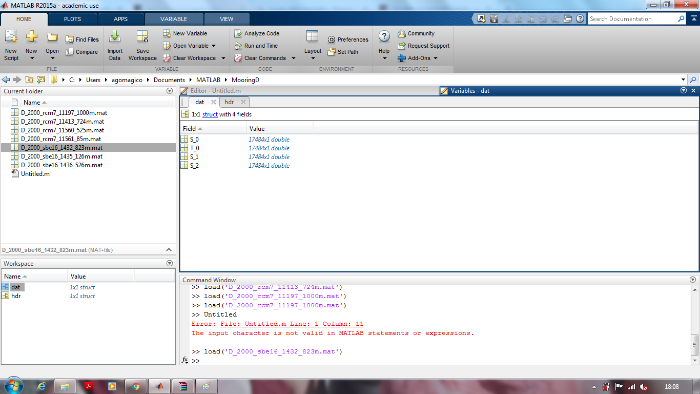Screen dimensions: 700x394
Task: Open MATLAB Preferences
Action: click(x=348, y=39)
